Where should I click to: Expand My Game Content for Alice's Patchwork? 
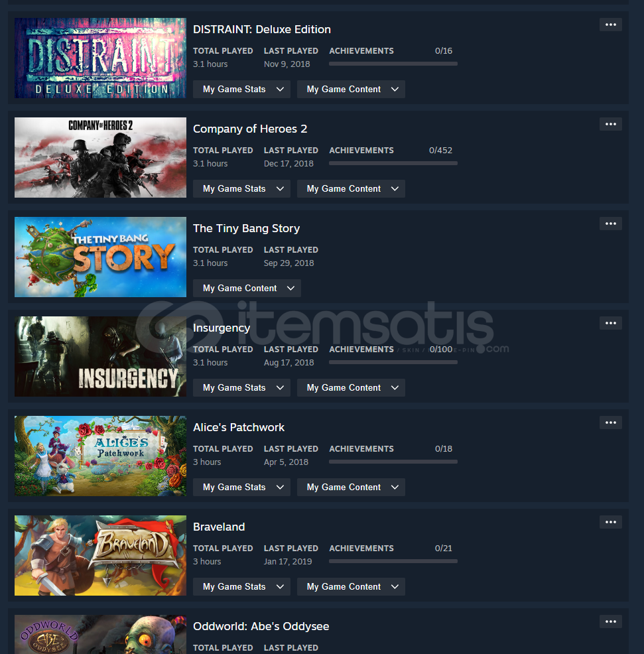point(351,487)
